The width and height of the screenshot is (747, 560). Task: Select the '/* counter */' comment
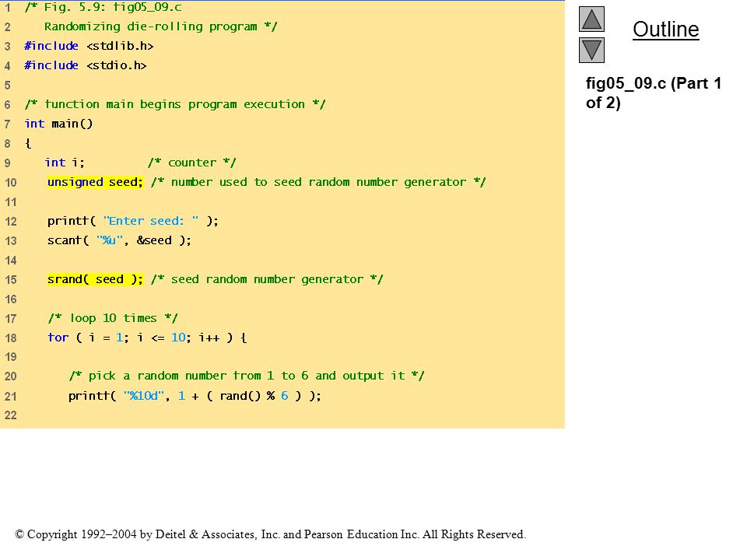coord(192,163)
